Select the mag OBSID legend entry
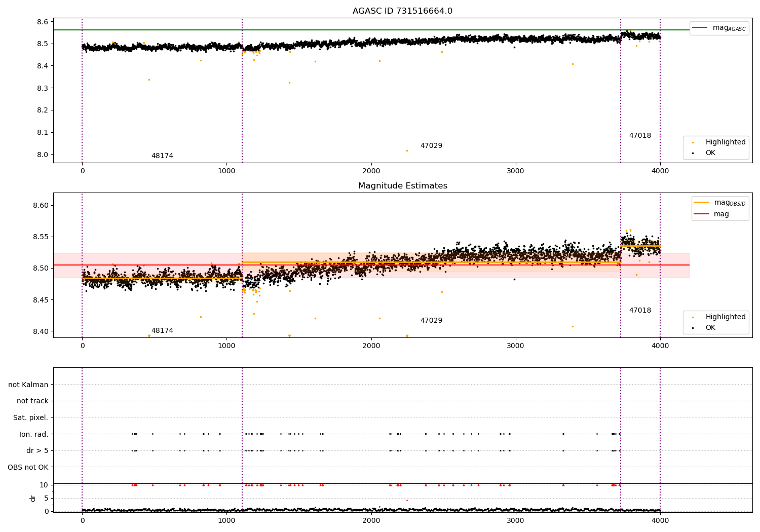This screenshot has height=532, width=760. coord(719,203)
